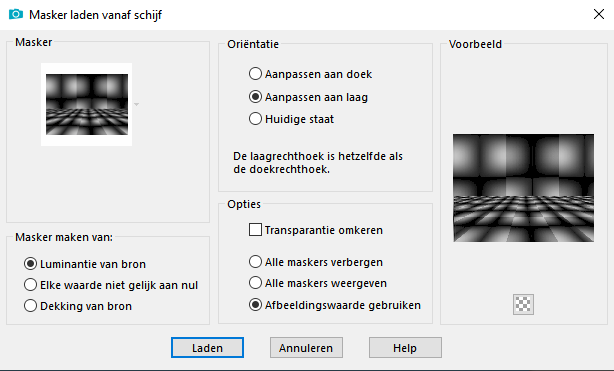Click the mask thumbnail image
The image size is (614, 371).
pos(87,104)
